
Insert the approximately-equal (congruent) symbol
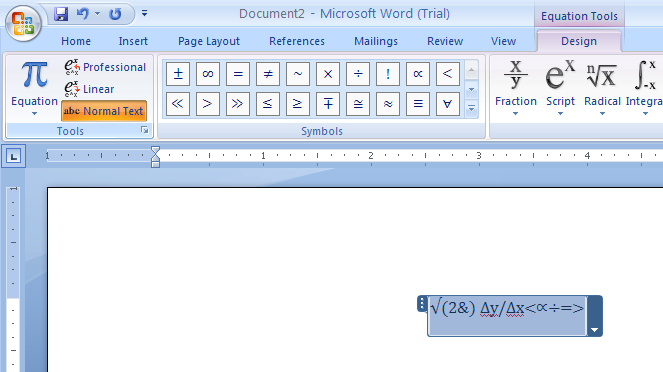point(358,104)
